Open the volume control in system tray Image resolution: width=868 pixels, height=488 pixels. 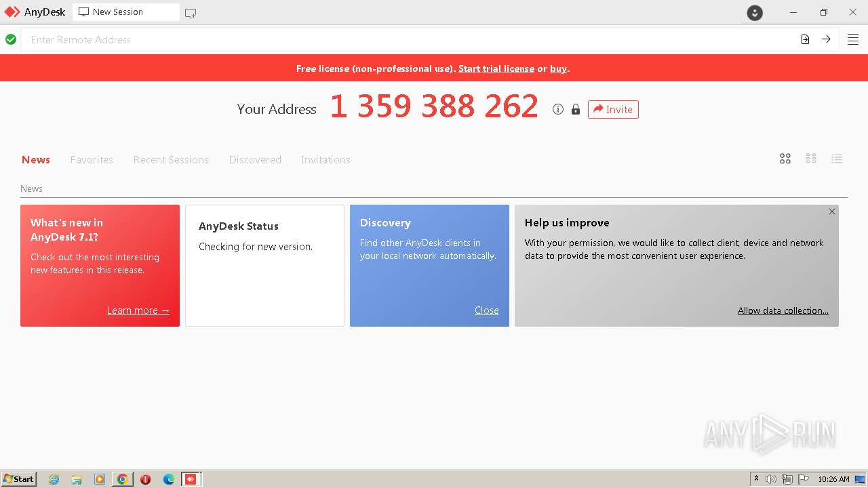[771, 479]
